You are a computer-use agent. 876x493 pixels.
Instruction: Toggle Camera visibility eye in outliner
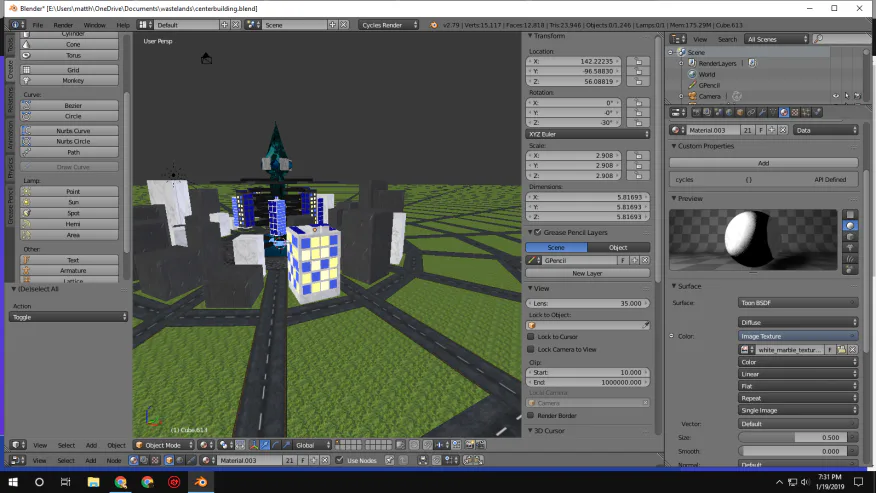pos(836,96)
